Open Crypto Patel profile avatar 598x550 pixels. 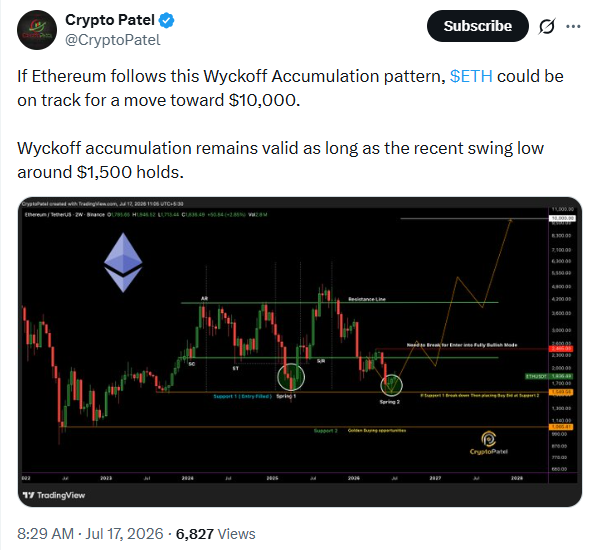click(x=37, y=30)
